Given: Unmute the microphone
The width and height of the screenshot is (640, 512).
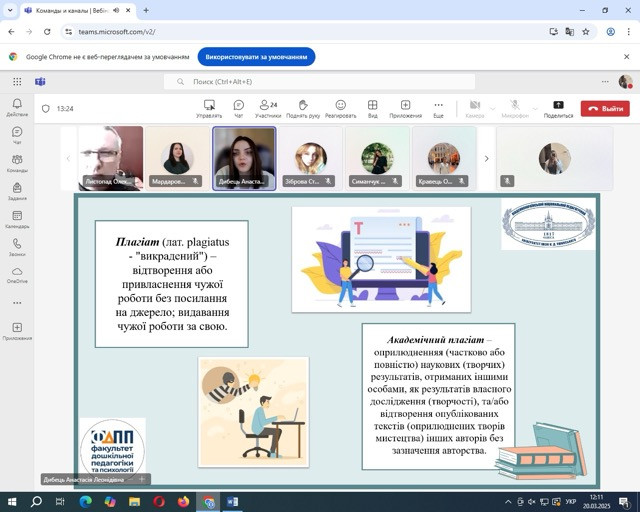Looking at the screenshot, I should 515,108.
